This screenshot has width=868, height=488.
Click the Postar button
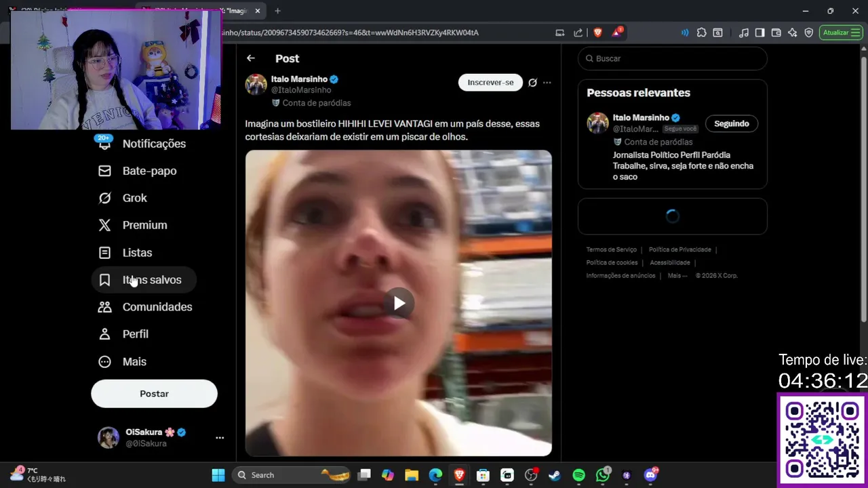tap(154, 394)
